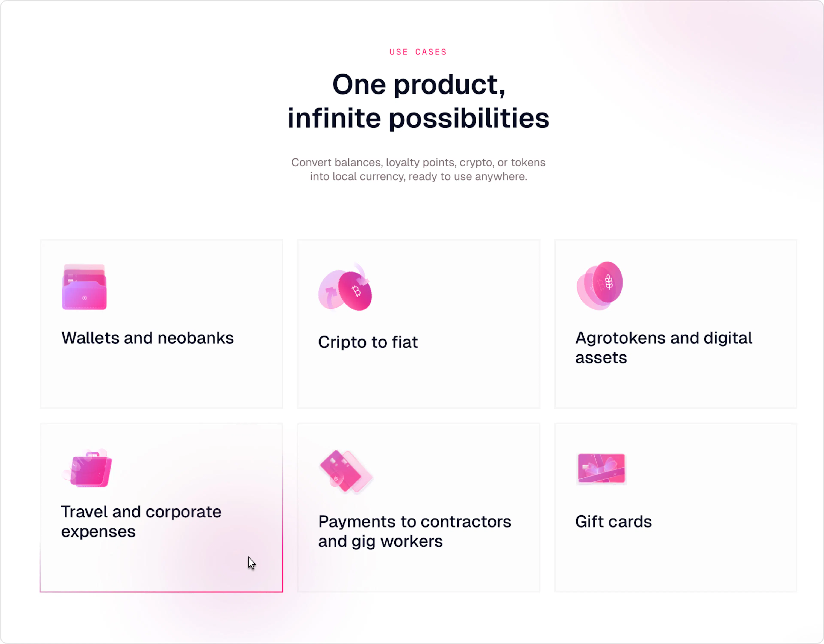Click the Convert balances description paragraph
This screenshot has width=824, height=644.
(x=418, y=169)
